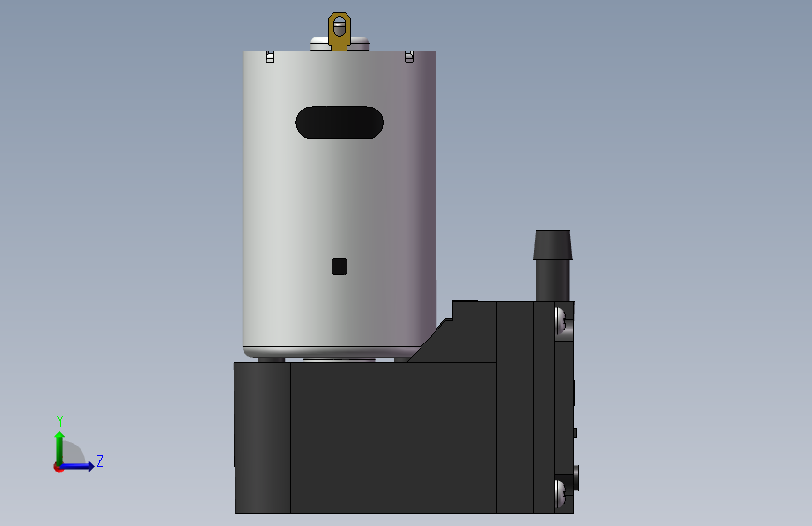Click the blue Z axis arrow
This screenshot has height=526, width=812.
(x=77, y=466)
